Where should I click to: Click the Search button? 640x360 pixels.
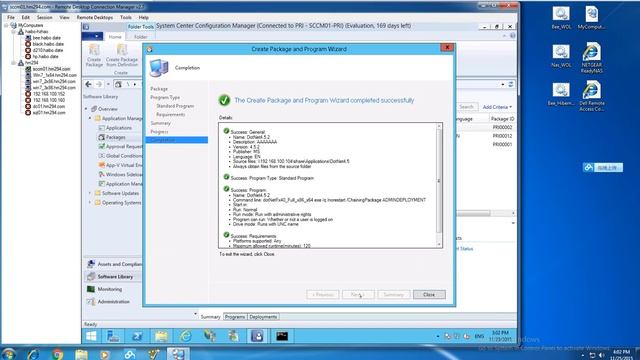[x=466, y=107]
